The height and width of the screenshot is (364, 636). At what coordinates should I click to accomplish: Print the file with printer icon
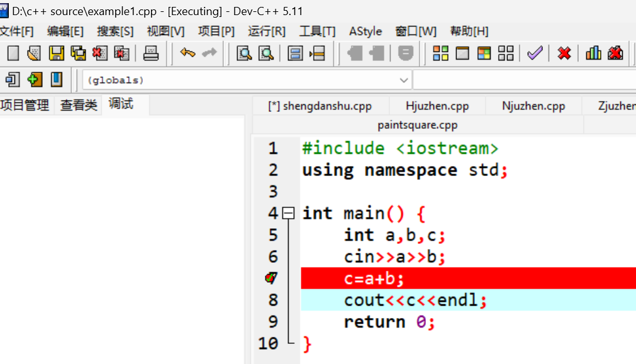(151, 53)
